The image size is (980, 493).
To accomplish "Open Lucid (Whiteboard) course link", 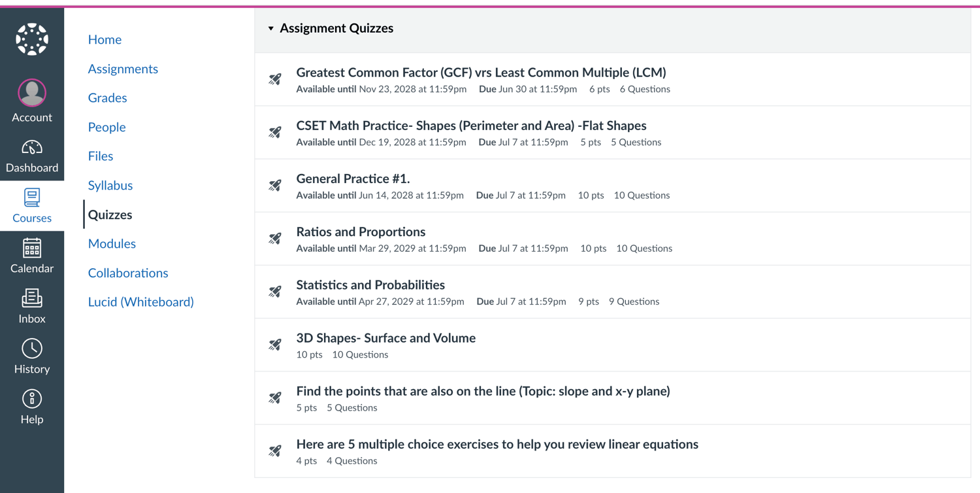I will 141,301.
